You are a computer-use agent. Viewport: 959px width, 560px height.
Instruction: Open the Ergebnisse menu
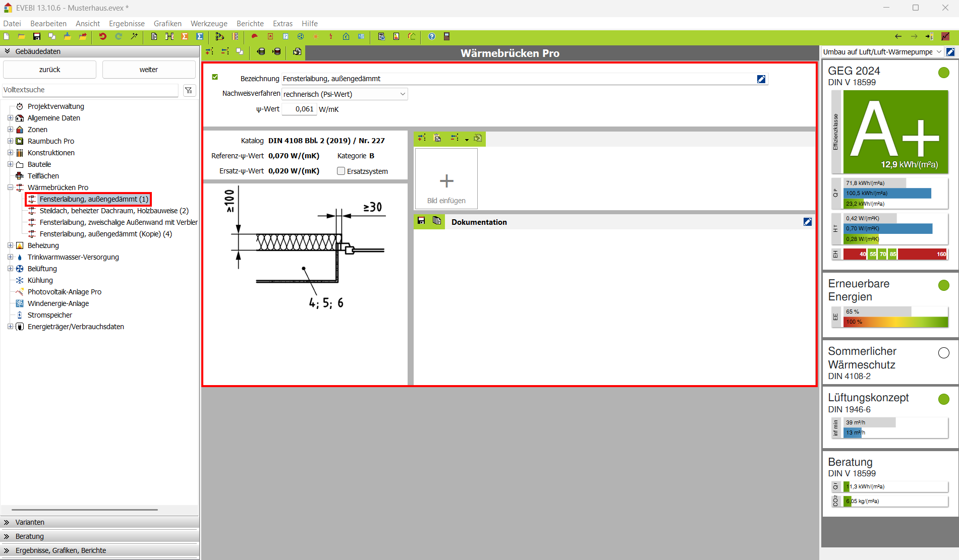point(127,24)
